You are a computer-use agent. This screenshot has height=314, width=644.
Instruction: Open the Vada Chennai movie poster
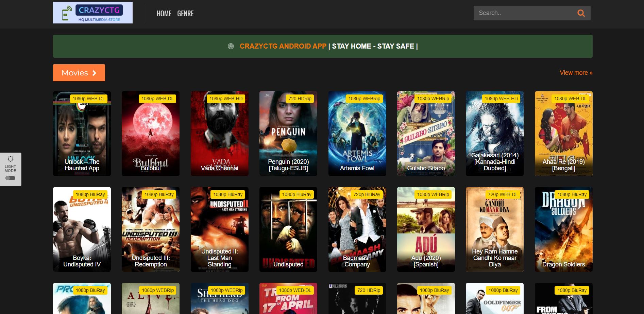point(220,134)
